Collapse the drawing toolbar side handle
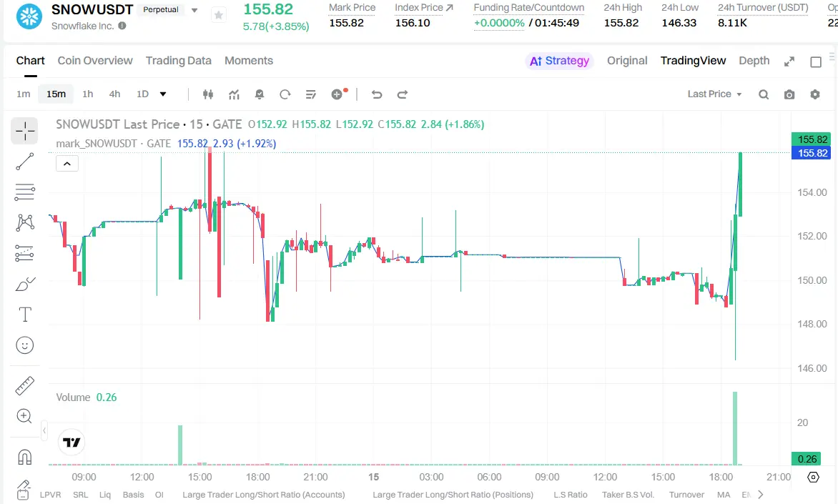This screenshot has width=838, height=504. 44,430
